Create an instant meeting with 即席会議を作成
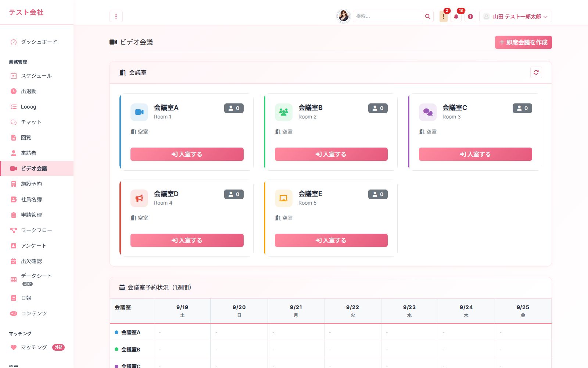588x368 pixels. coord(523,42)
